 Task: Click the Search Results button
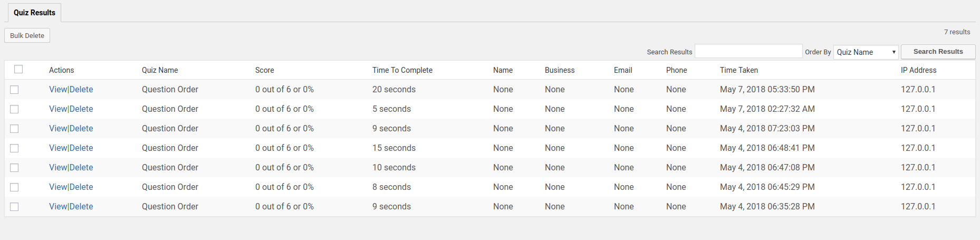click(x=938, y=52)
